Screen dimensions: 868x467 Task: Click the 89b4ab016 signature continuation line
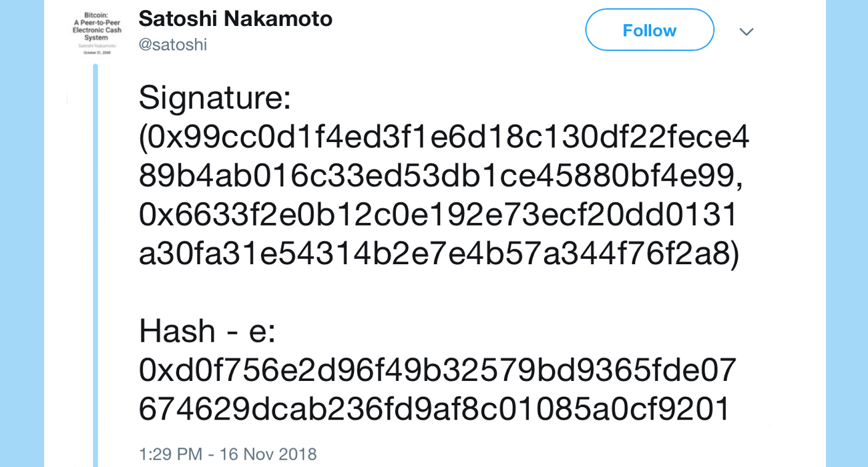click(441, 175)
